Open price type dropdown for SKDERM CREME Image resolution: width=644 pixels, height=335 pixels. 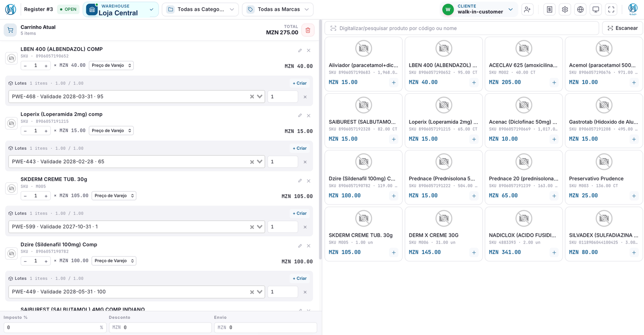(x=114, y=196)
